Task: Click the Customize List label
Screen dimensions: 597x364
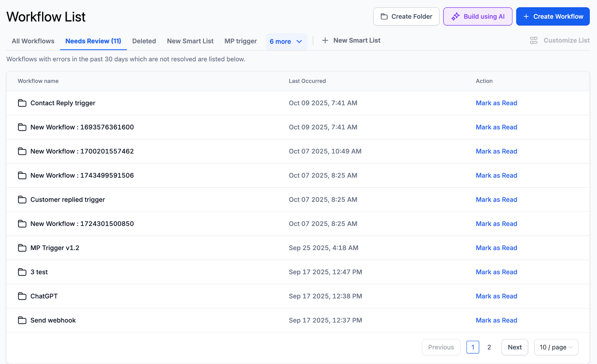Action: click(x=567, y=41)
